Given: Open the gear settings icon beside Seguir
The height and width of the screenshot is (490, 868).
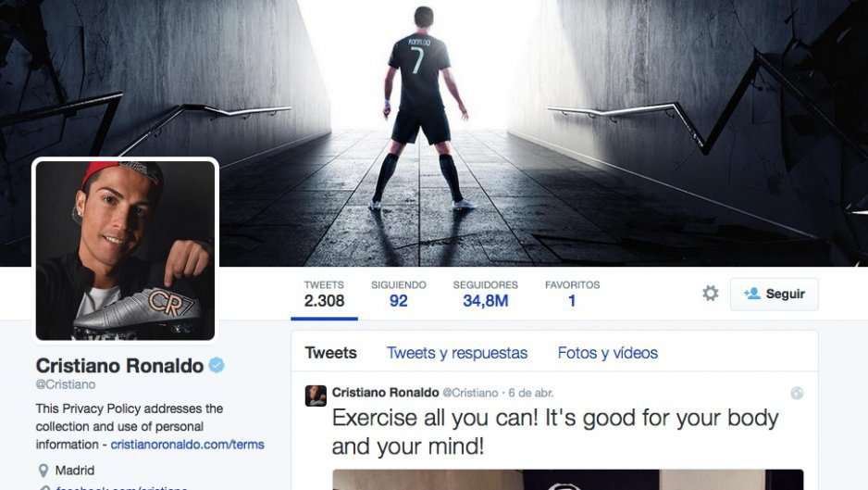Looking at the screenshot, I should click(x=711, y=294).
